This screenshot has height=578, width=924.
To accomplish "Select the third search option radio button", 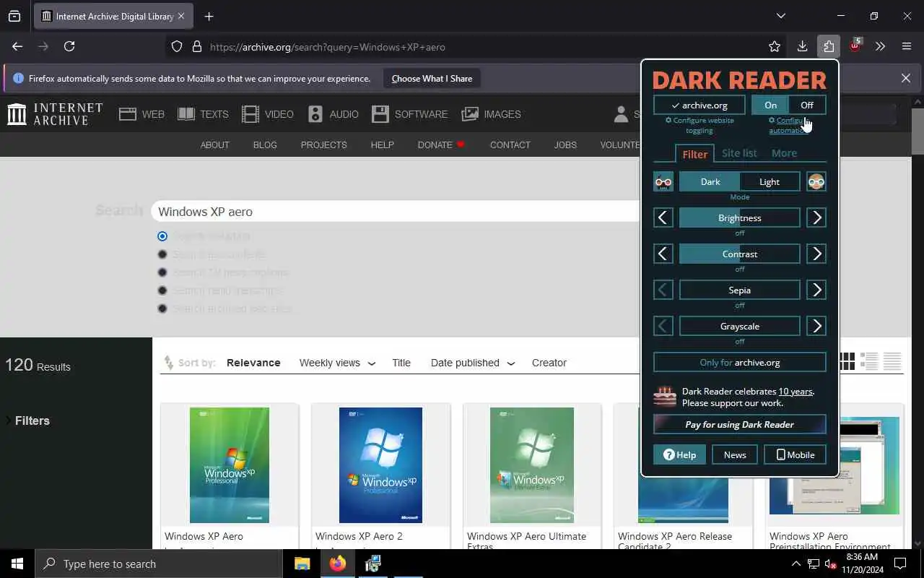I will (x=162, y=272).
